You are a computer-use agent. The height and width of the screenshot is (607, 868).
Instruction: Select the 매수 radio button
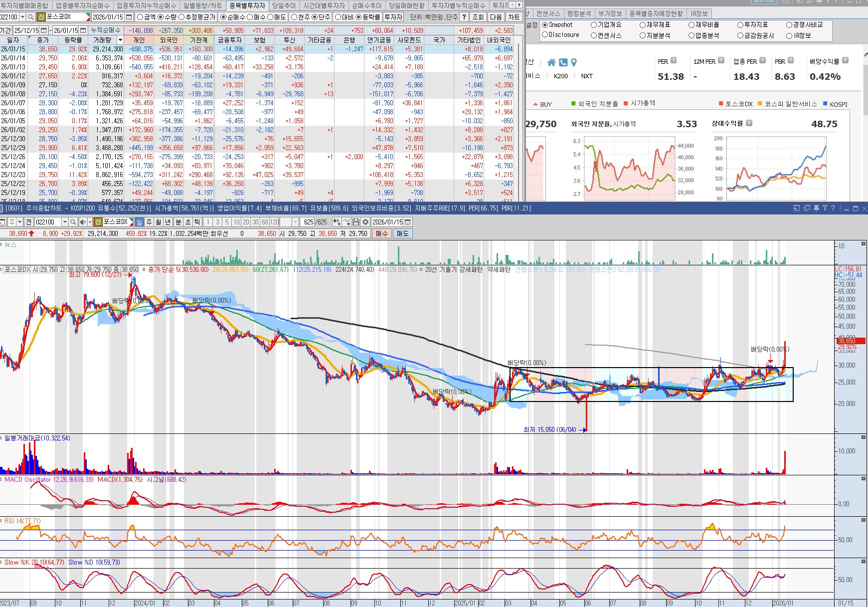250,17
